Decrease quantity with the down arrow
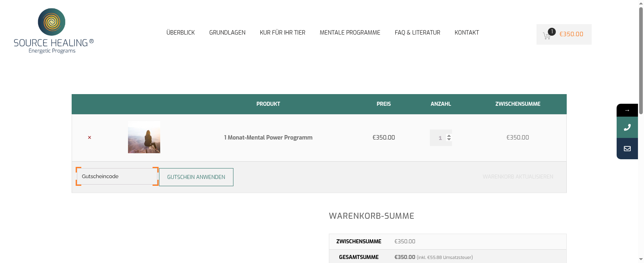Image resolution: width=644 pixels, height=263 pixels. tap(449, 140)
